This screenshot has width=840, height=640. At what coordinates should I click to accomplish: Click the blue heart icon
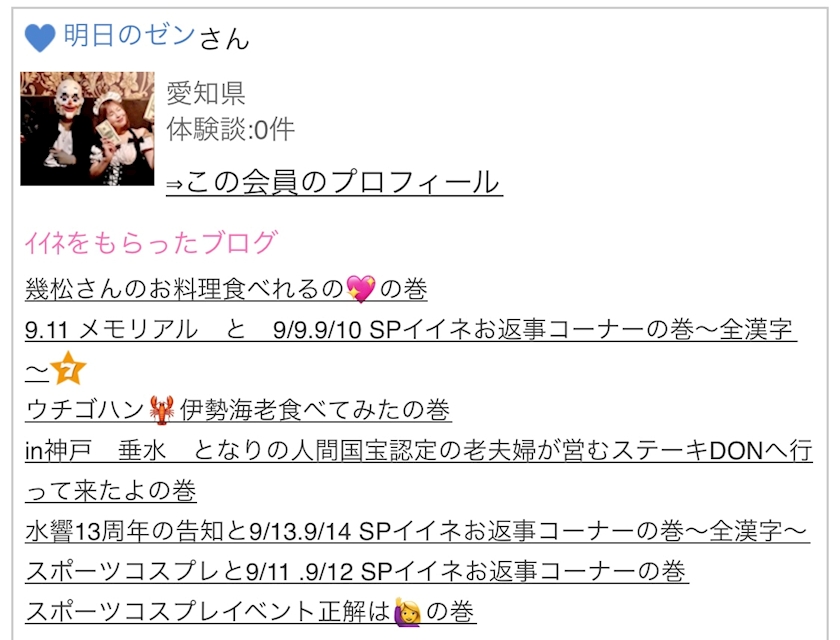coord(40,37)
